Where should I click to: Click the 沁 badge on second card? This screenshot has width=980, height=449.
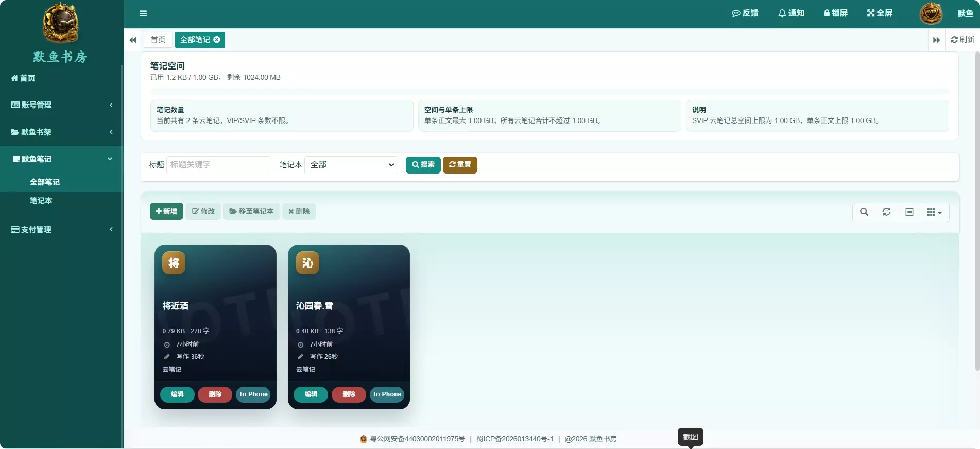pos(307,263)
